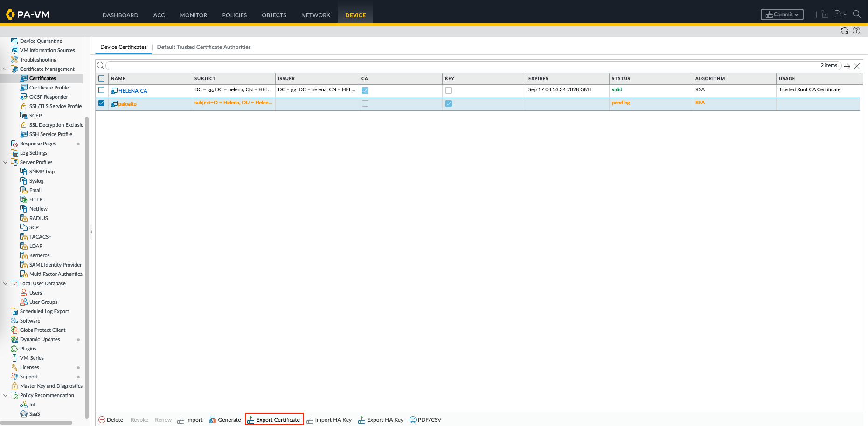The height and width of the screenshot is (426, 868).
Task: Clear the filter with the X icon
Action: click(x=857, y=66)
